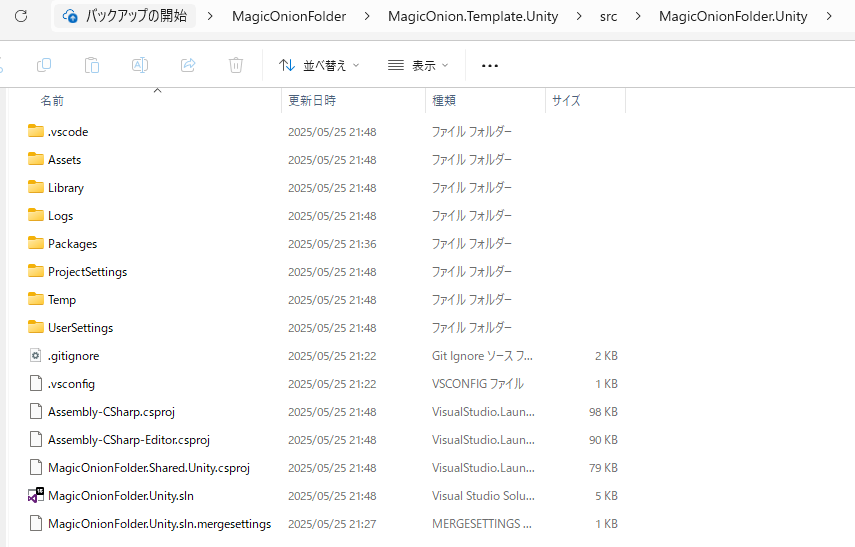Click the バックアップの開始 button
This screenshot has height=547, width=855.
(x=125, y=16)
